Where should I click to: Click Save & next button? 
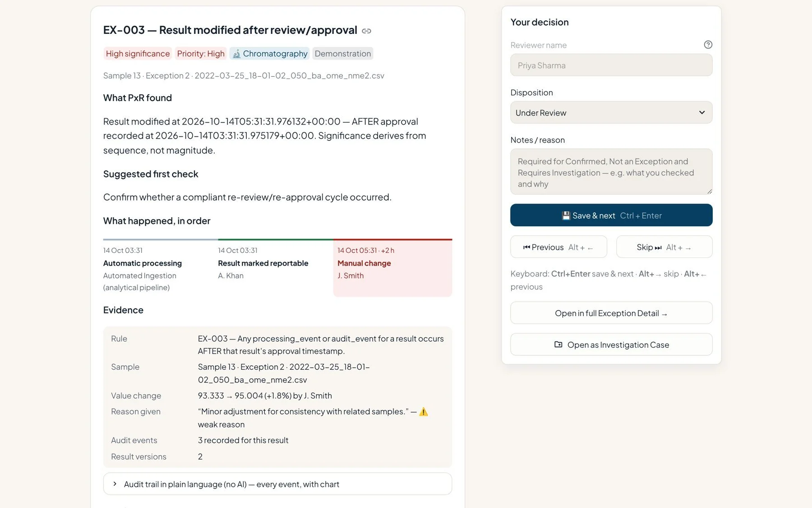click(x=611, y=215)
